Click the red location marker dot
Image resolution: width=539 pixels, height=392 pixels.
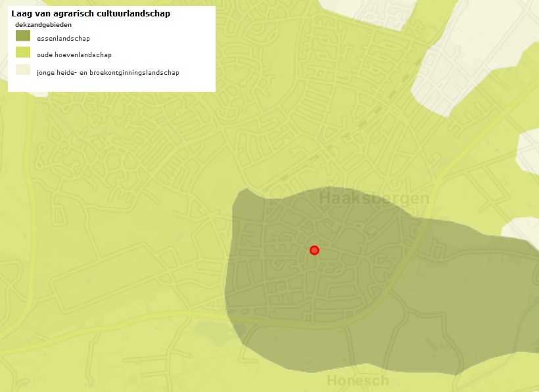[314, 250]
